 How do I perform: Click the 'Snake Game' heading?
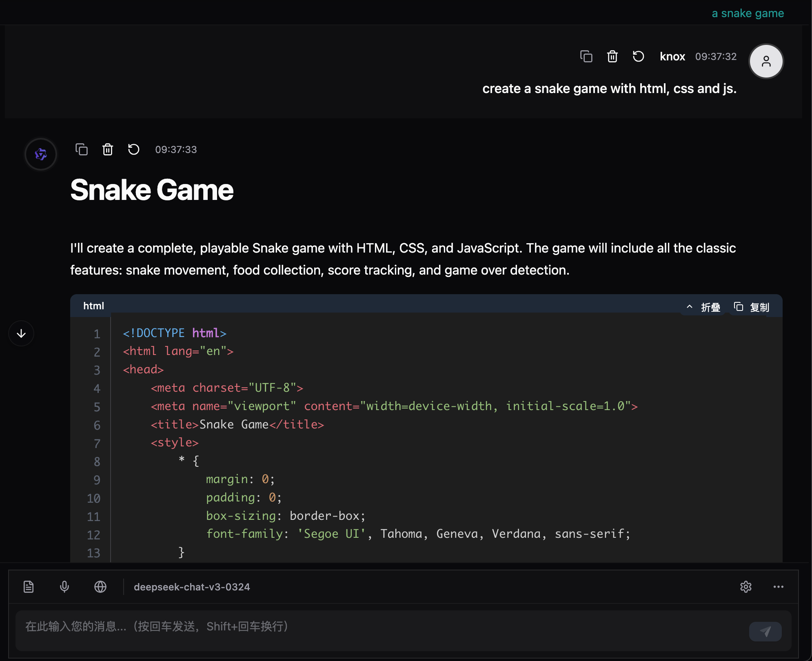point(152,190)
